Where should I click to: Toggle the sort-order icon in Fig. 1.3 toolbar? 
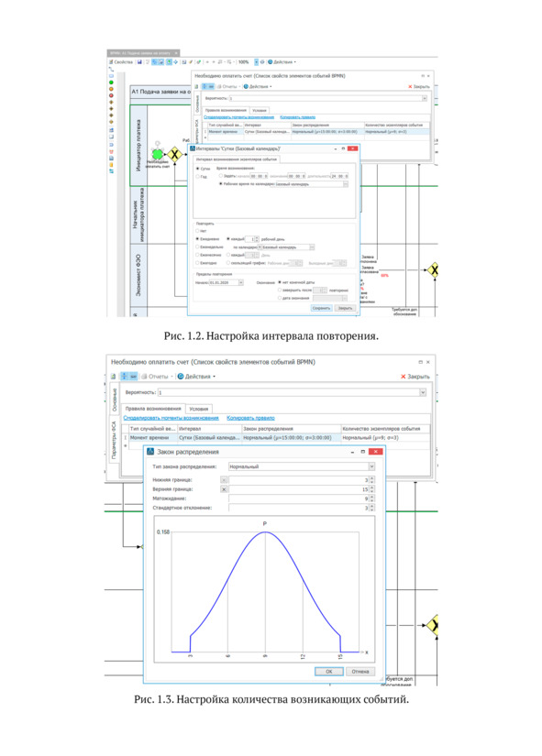124,377
